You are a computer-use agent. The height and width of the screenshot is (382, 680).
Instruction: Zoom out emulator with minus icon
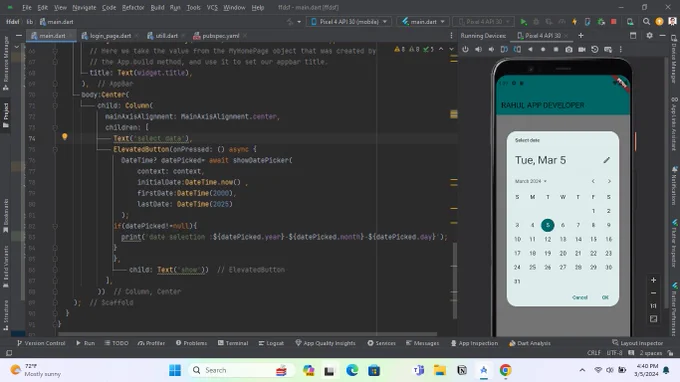coord(654,293)
